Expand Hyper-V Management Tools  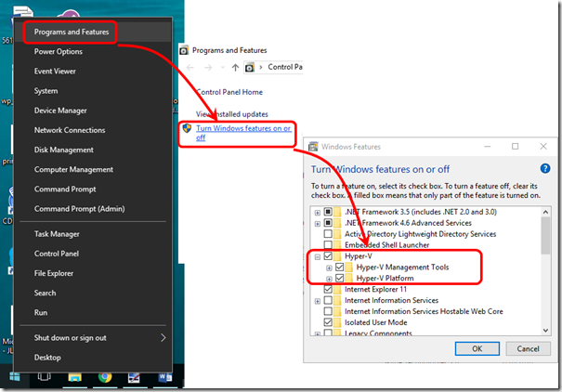coord(329,268)
